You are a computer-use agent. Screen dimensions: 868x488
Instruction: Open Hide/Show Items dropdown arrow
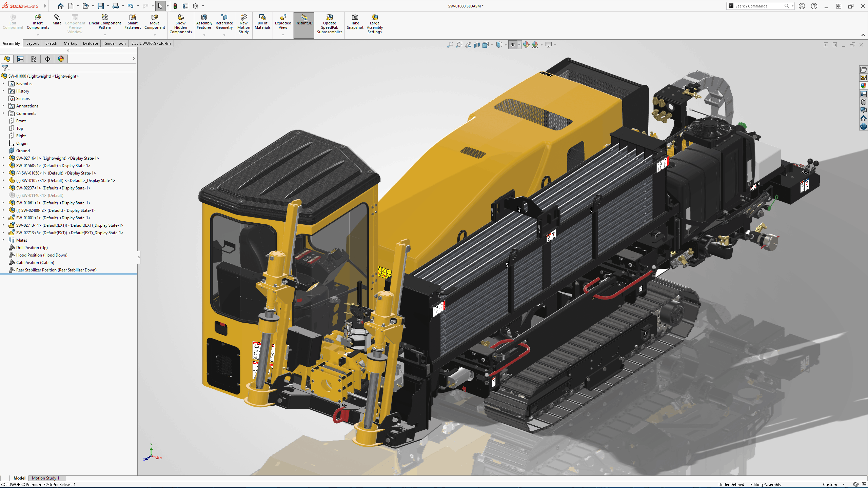coord(519,45)
